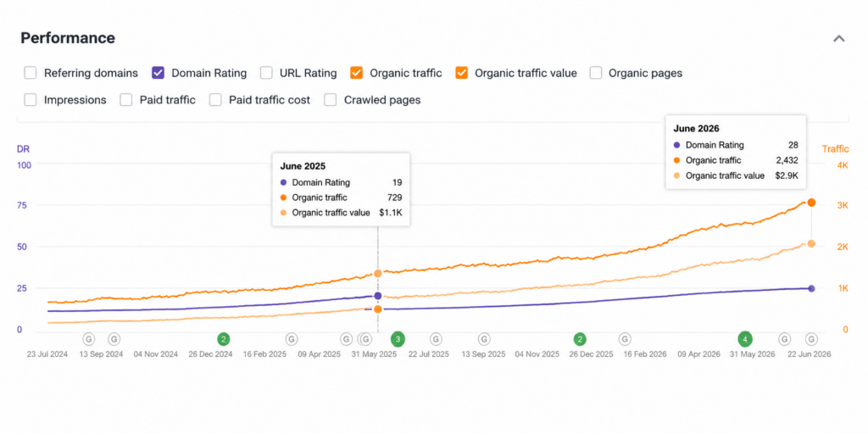
Task: Click the G marker above 16 Feb 2026
Action: [625, 339]
